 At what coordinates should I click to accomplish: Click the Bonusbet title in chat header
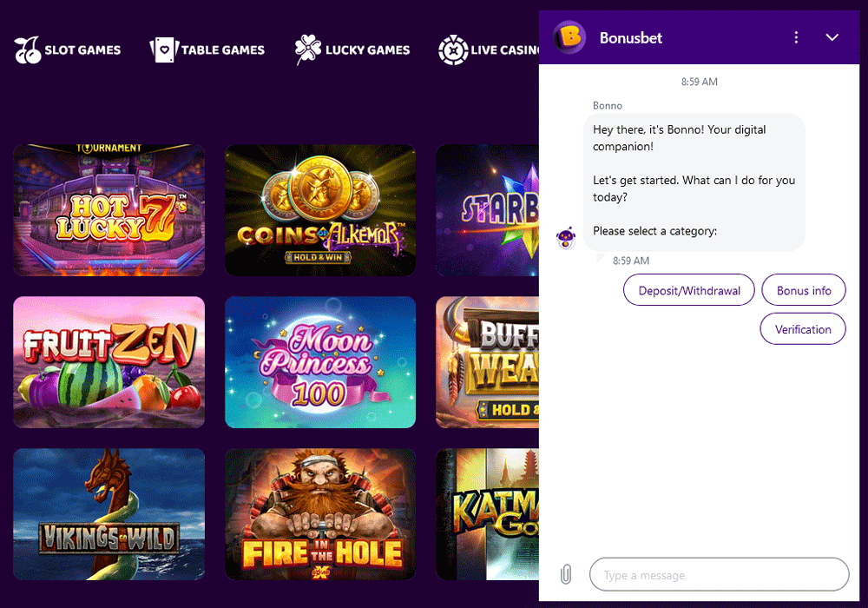pyautogui.click(x=630, y=37)
